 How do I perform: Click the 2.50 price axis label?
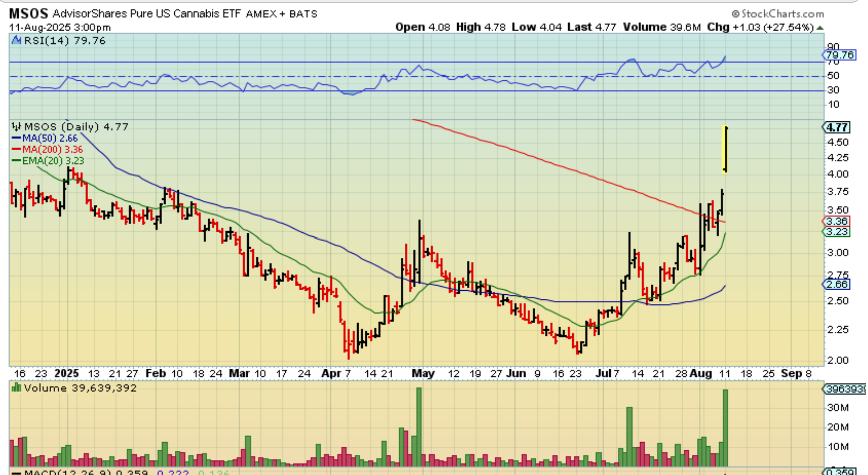tap(838, 301)
